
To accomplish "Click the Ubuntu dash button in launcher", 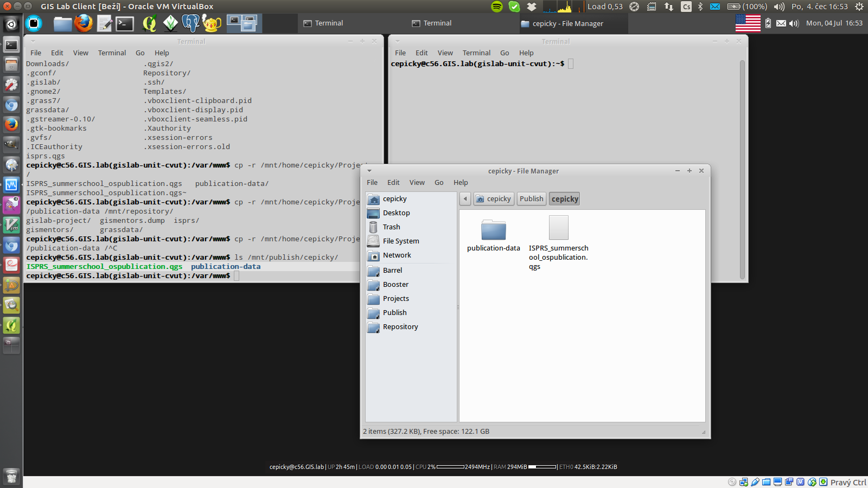I will click(11, 24).
